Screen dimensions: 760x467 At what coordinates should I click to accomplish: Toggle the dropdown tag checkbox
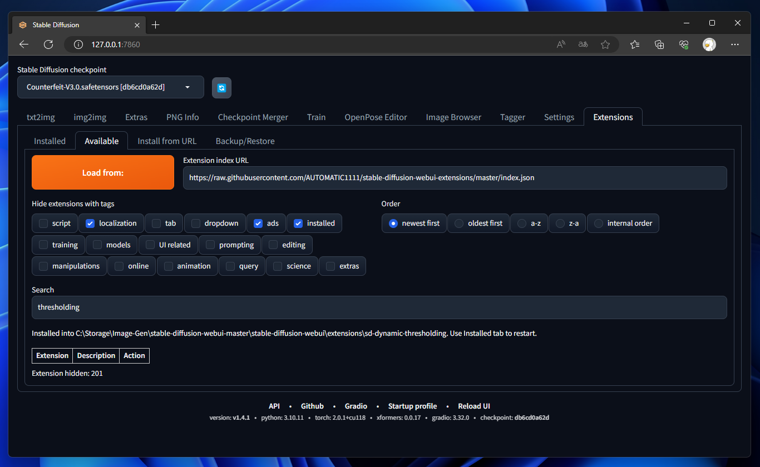[x=195, y=223]
